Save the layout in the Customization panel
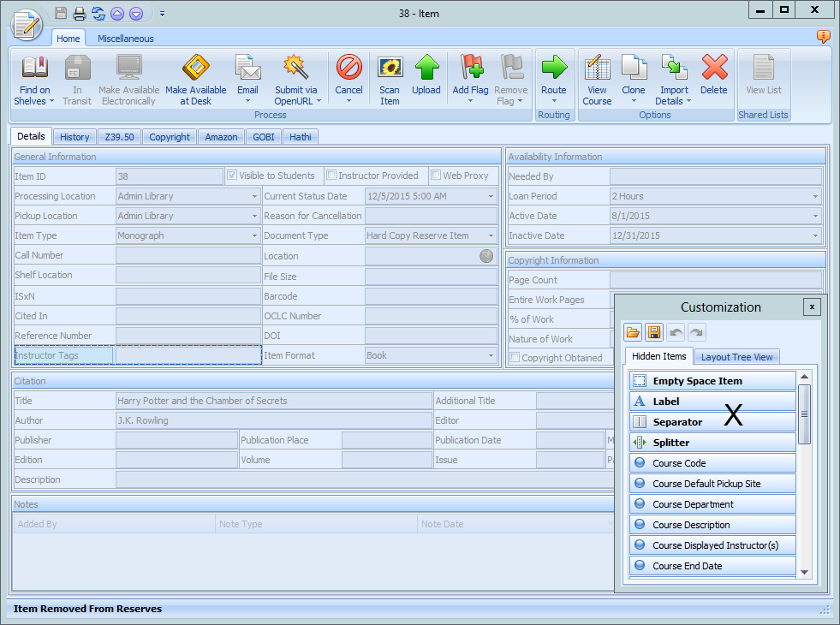 653,332
